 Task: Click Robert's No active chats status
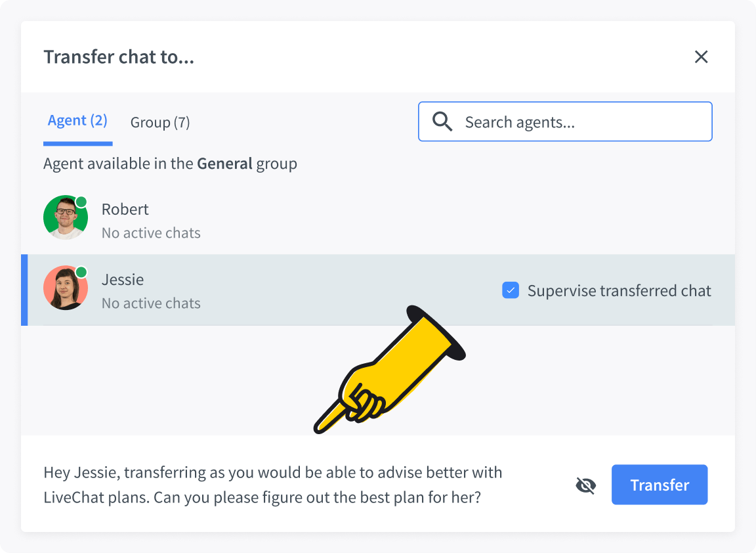[151, 233]
